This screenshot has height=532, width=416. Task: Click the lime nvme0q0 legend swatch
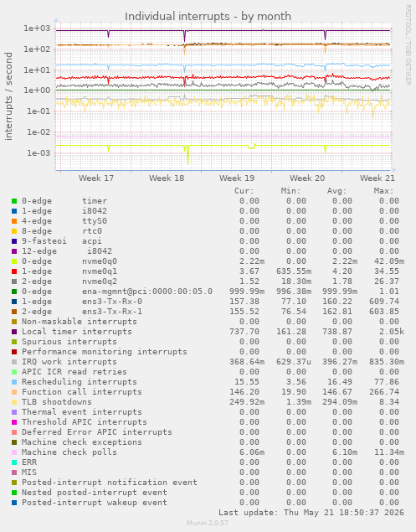(x=14, y=261)
